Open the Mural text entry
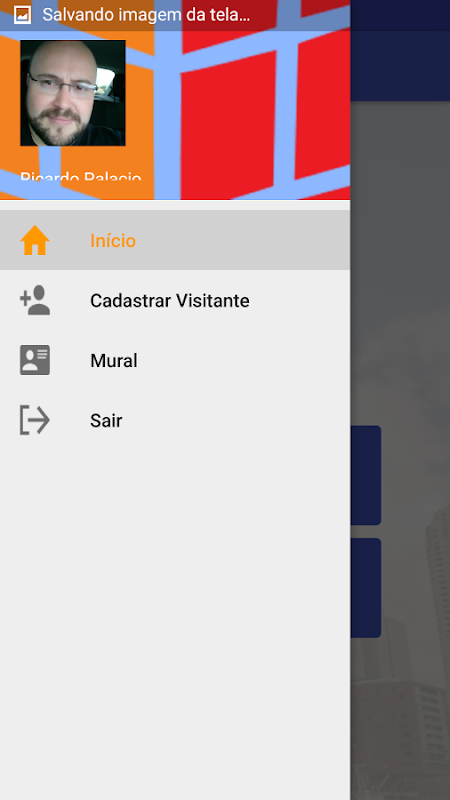 (114, 361)
